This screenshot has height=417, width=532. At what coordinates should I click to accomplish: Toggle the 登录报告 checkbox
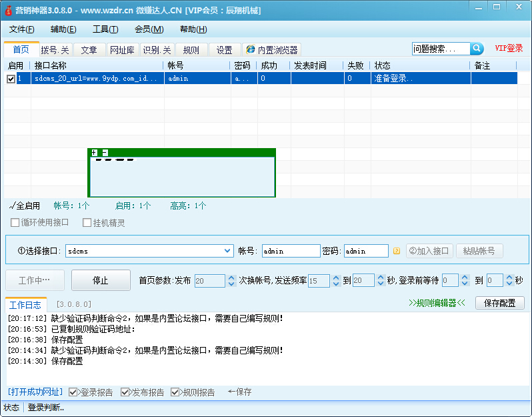tap(73, 392)
